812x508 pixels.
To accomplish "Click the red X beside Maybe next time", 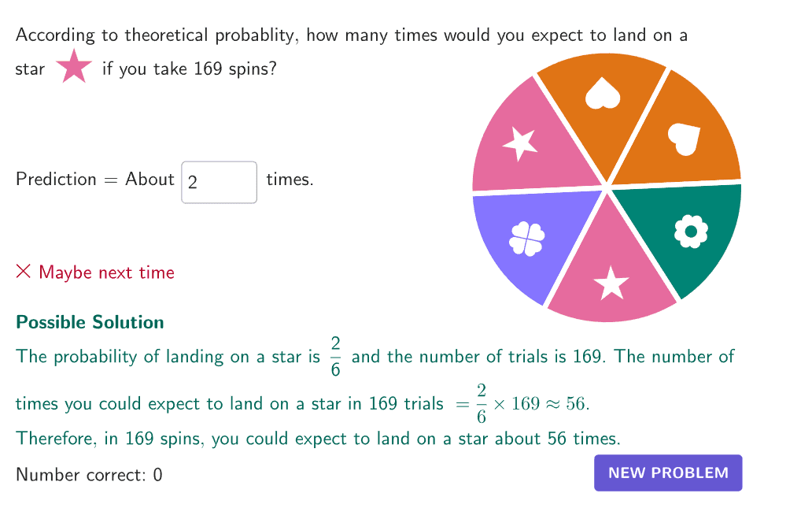I will pyautogui.click(x=24, y=273).
